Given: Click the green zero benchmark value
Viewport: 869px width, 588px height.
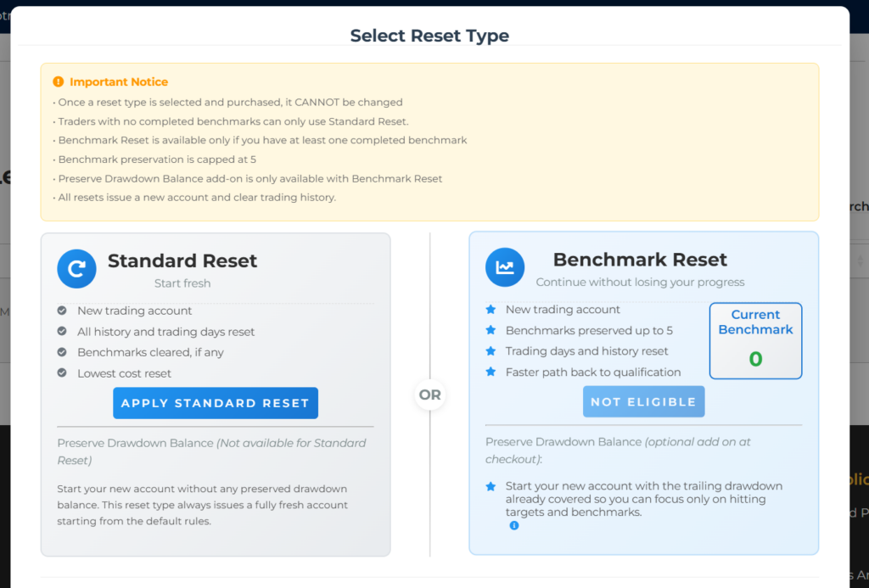Looking at the screenshot, I should [x=755, y=359].
